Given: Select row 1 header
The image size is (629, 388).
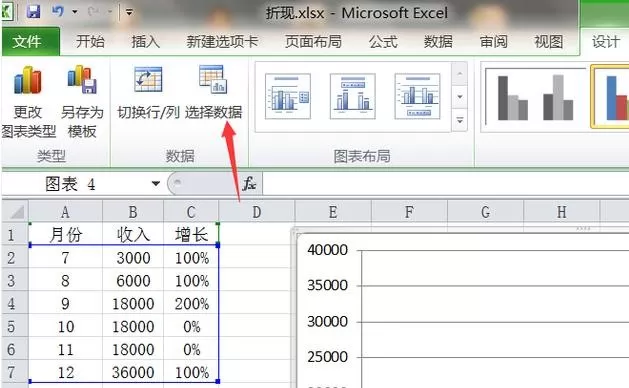Looking at the screenshot, I should tap(15, 234).
